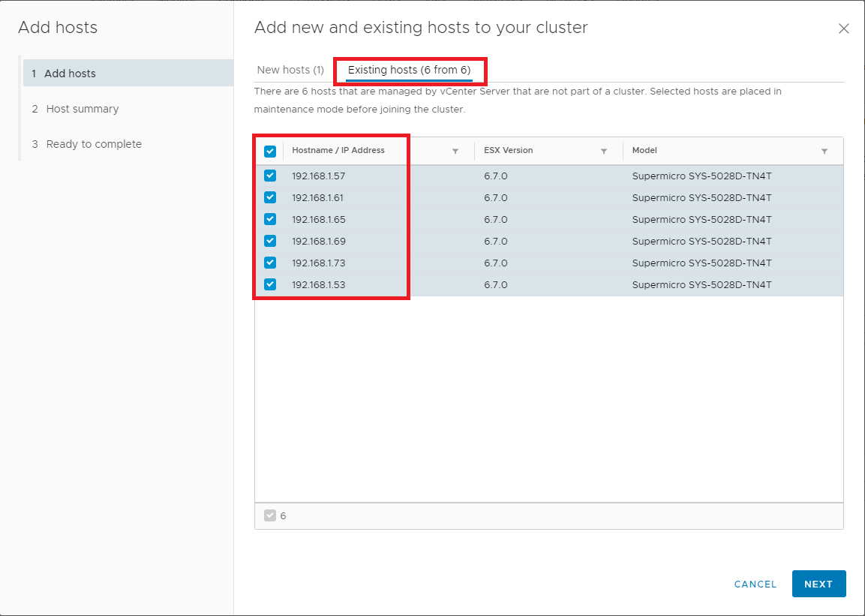Toggle the select-all hosts checkbox
Image resolution: width=865 pixels, height=616 pixels.
tap(270, 152)
